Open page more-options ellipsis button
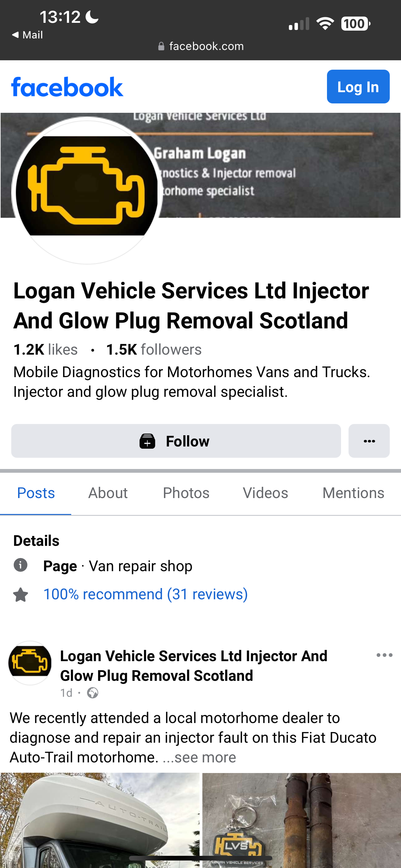The width and height of the screenshot is (401, 868). pyautogui.click(x=369, y=441)
